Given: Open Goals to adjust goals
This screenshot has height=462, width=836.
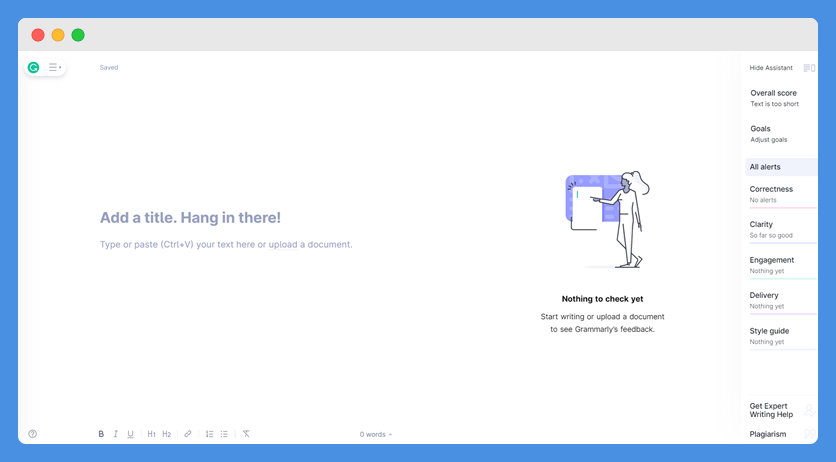Looking at the screenshot, I should [769, 134].
